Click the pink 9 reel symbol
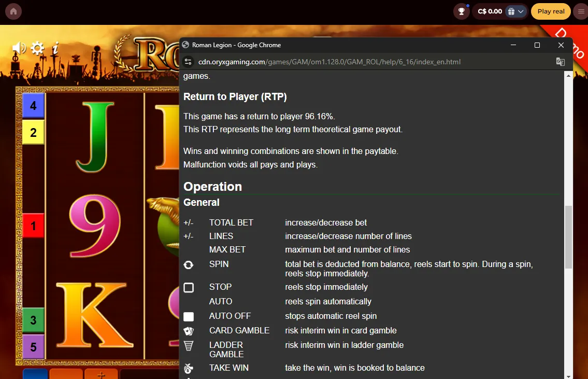Screen dimensions: 588x379 click(95, 226)
